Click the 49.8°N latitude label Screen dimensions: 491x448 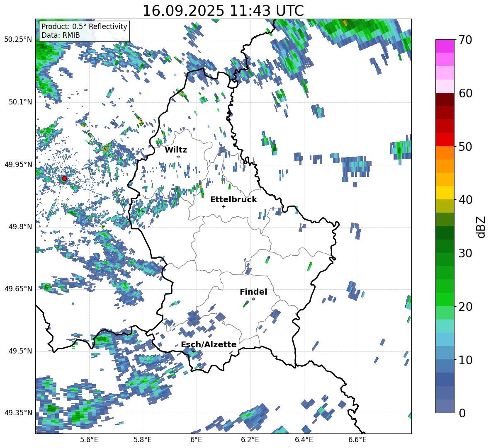tap(20, 227)
